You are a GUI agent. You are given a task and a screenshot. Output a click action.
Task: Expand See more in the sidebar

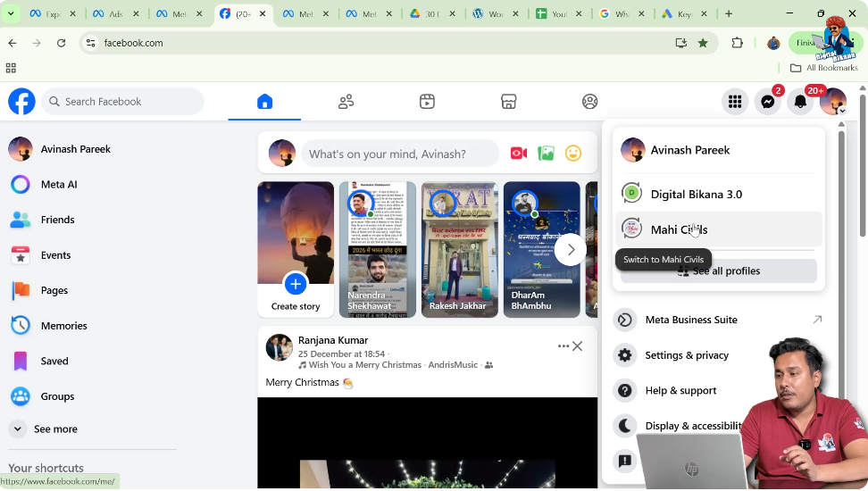point(55,429)
